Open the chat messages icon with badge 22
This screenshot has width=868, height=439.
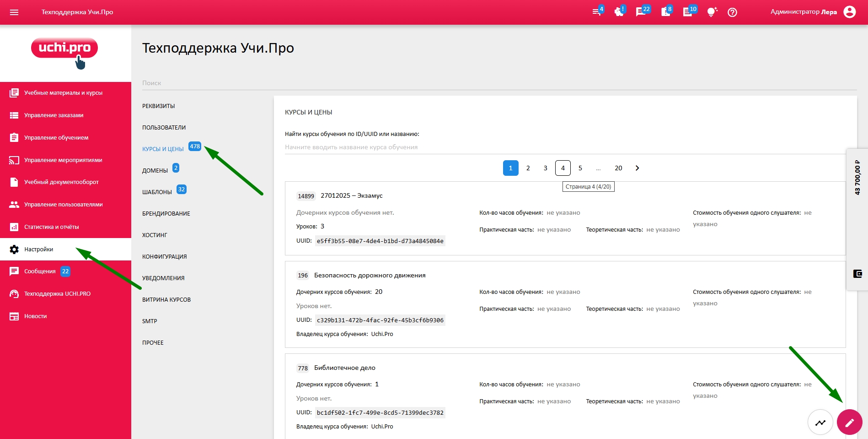point(642,12)
